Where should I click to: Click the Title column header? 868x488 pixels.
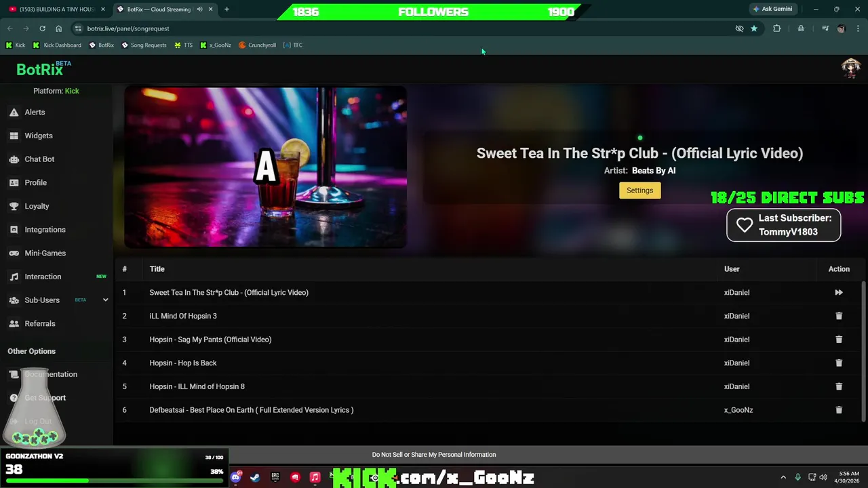pyautogui.click(x=157, y=269)
